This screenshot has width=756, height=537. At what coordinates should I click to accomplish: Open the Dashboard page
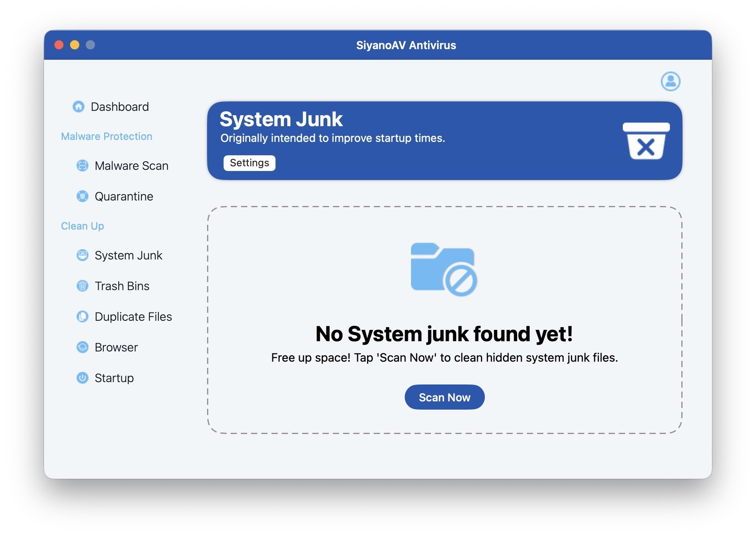(x=119, y=107)
